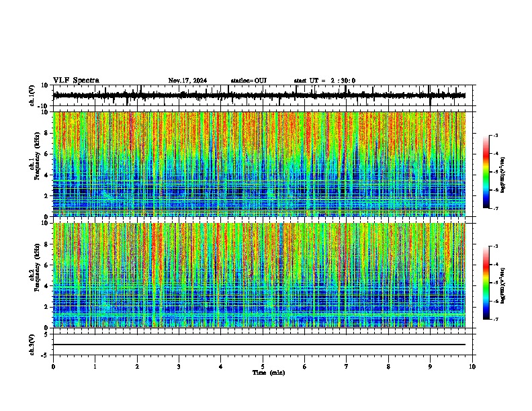Click the ch.1 colorbar "-3" top label

[495, 135]
